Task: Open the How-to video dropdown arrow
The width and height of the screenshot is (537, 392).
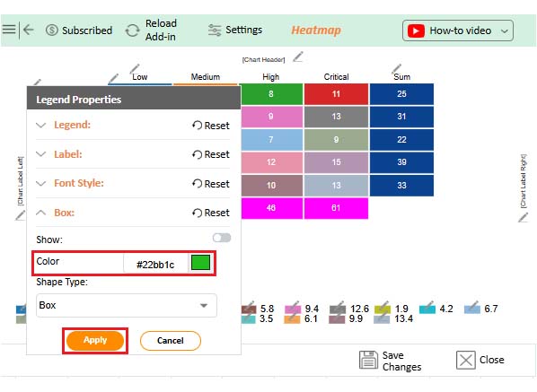Action: point(504,31)
